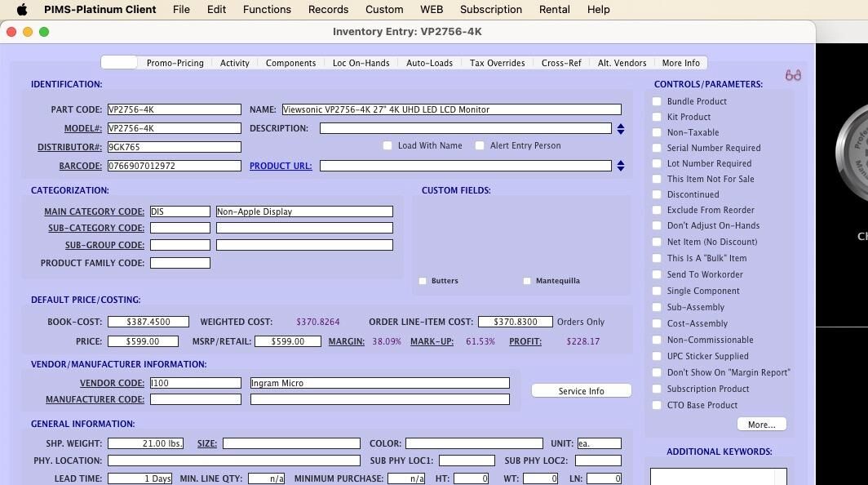This screenshot has width=868, height=485.
Task: Click into the MSRP/RETAIL field
Action: (x=288, y=341)
